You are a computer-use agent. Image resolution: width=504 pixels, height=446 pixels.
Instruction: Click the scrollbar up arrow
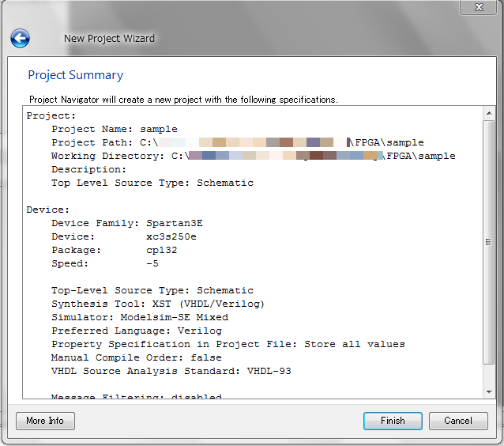coord(489,114)
